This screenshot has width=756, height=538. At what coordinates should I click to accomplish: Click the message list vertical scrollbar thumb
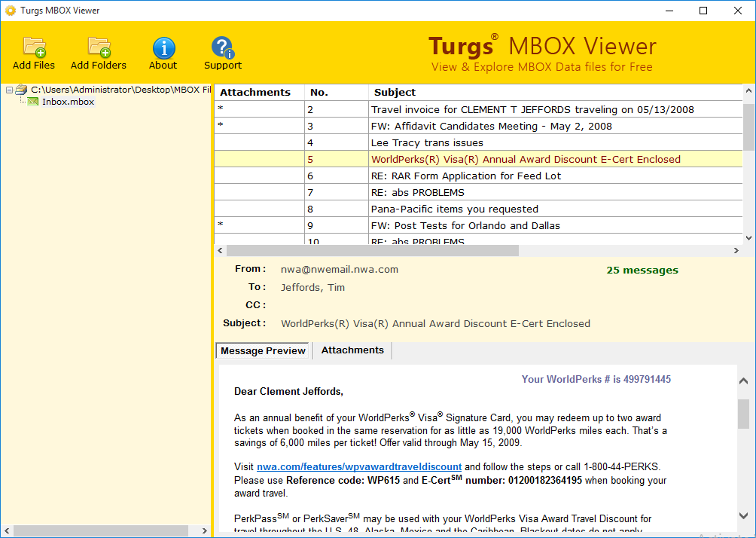coord(748,127)
